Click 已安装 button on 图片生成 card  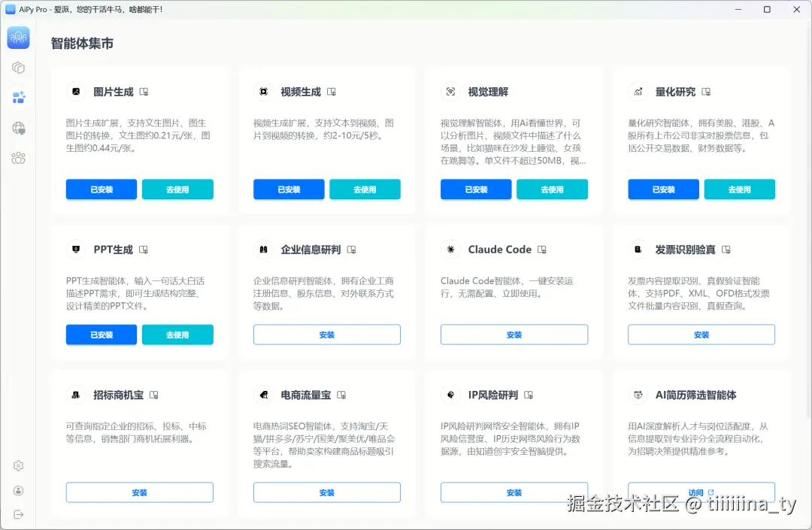pos(101,189)
